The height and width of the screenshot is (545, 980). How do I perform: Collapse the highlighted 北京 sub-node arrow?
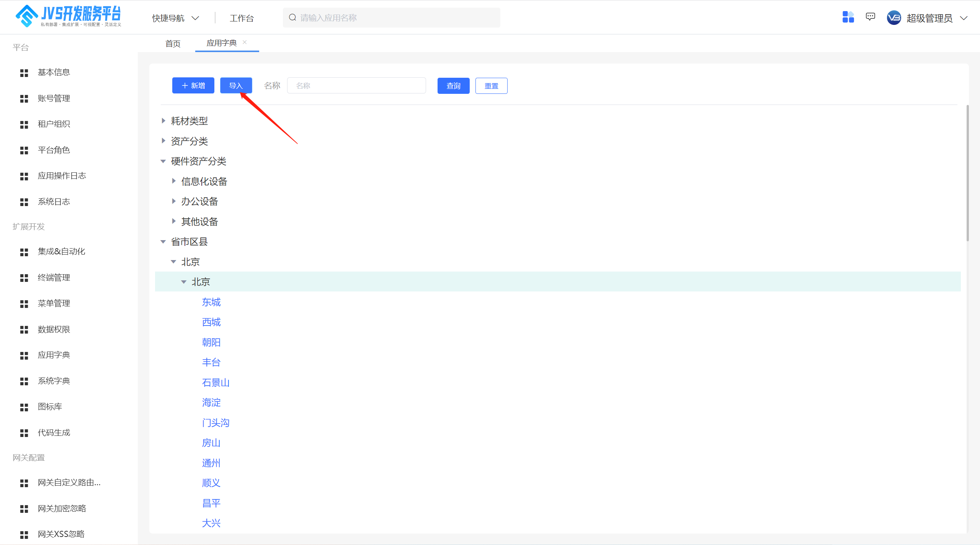coord(184,282)
